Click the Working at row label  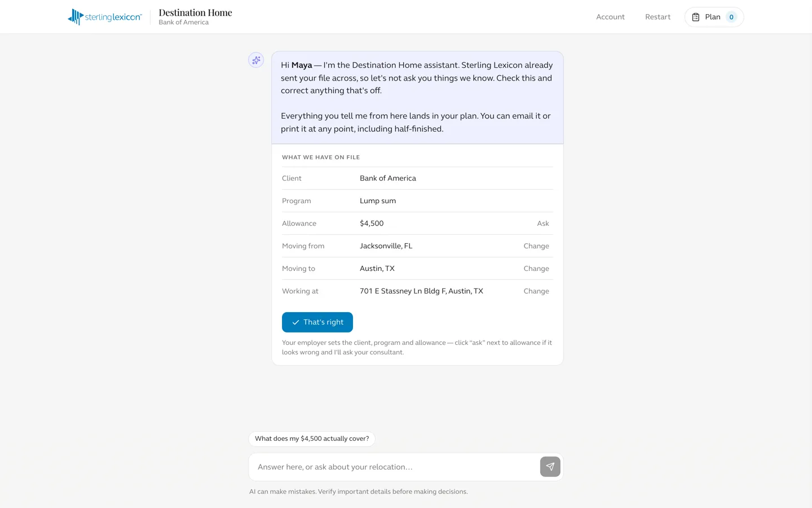point(300,291)
